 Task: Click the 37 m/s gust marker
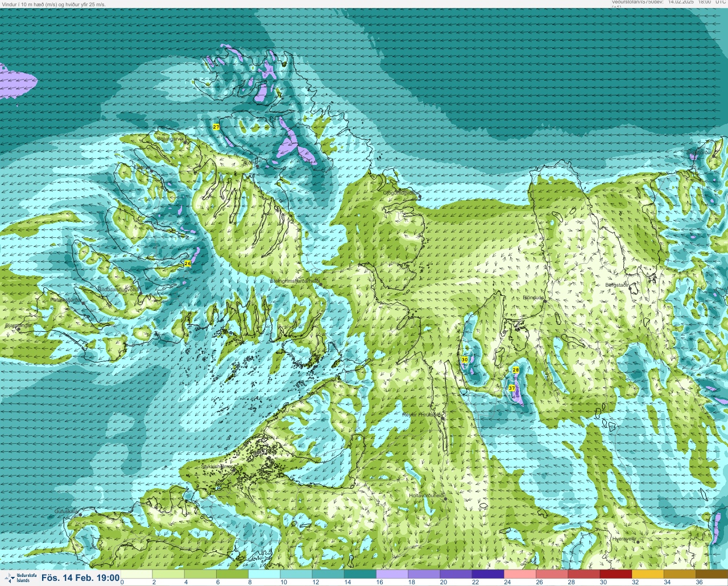coord(512,388)
